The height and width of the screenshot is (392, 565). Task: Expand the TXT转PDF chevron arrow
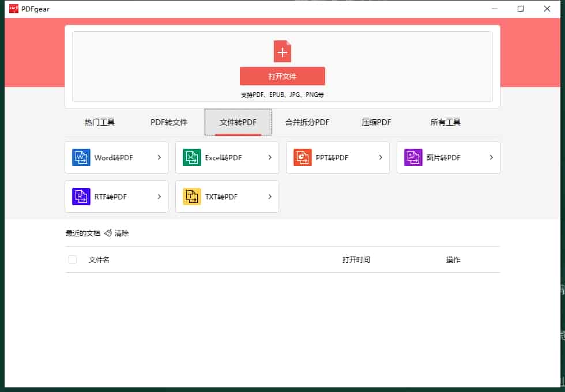[x=270, y=197]
